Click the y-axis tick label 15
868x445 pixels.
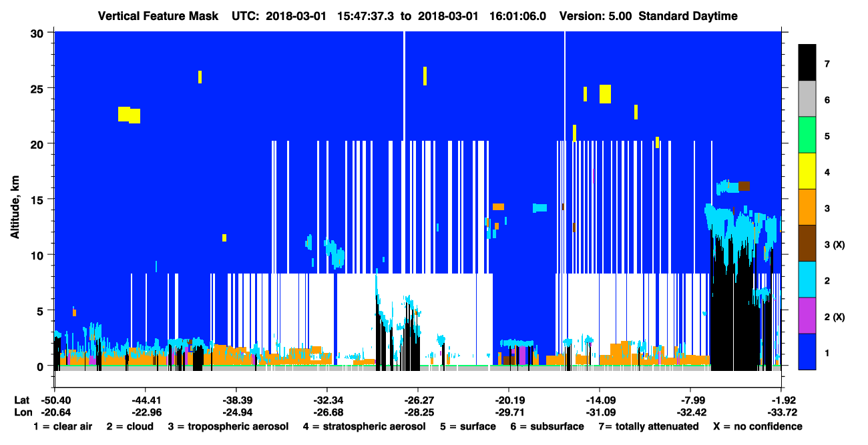pos(39,199)
